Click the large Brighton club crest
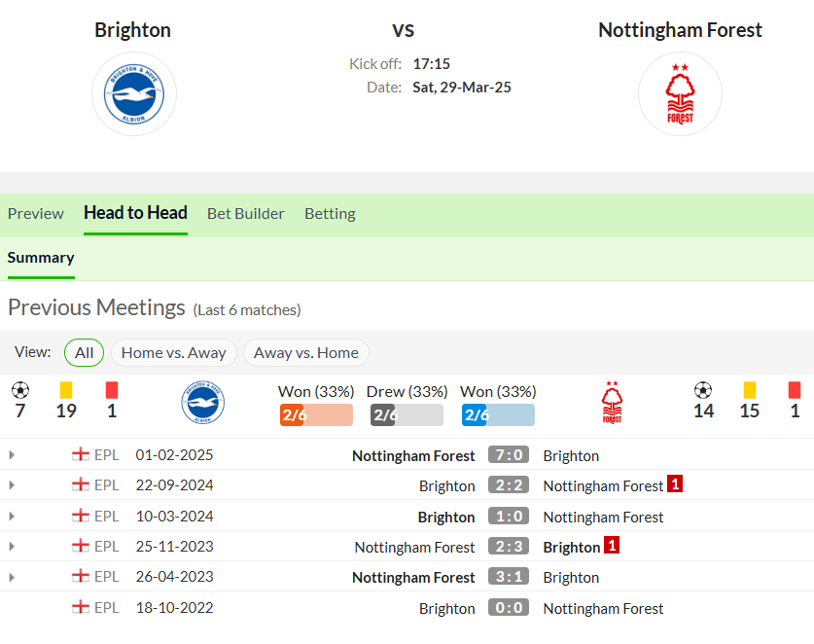 pos(134,94)
